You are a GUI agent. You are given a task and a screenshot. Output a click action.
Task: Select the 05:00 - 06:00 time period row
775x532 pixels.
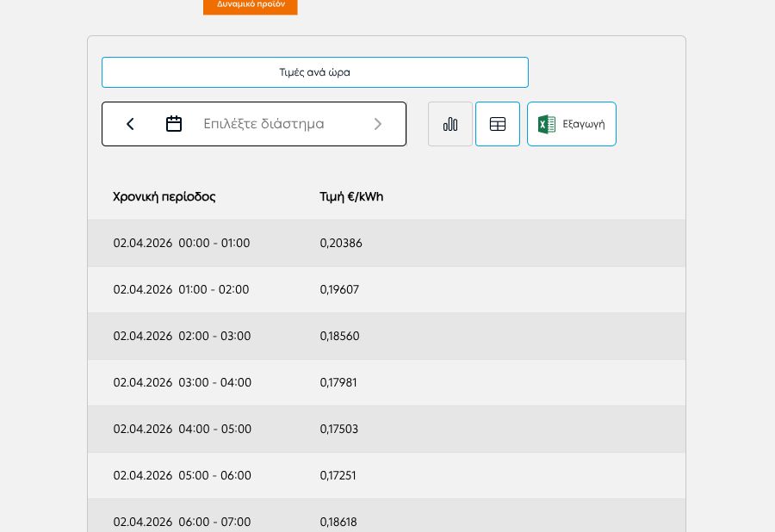pos(183,476)
